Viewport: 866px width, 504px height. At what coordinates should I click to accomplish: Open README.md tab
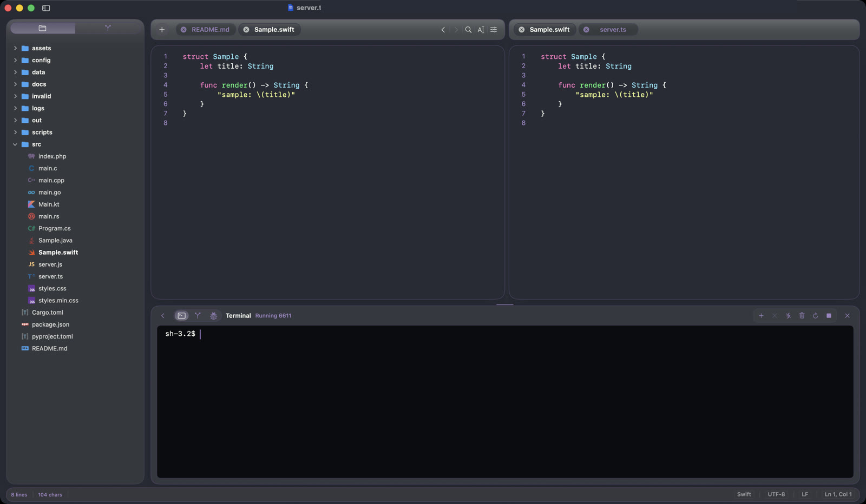206,30
